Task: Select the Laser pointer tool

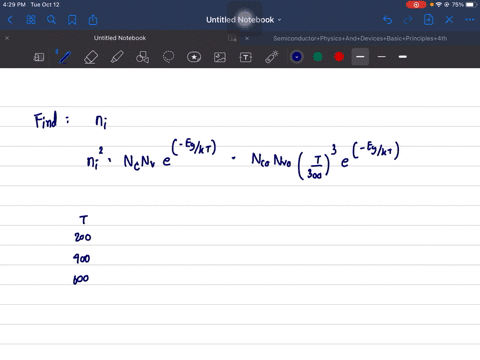Action: point(272,57)
